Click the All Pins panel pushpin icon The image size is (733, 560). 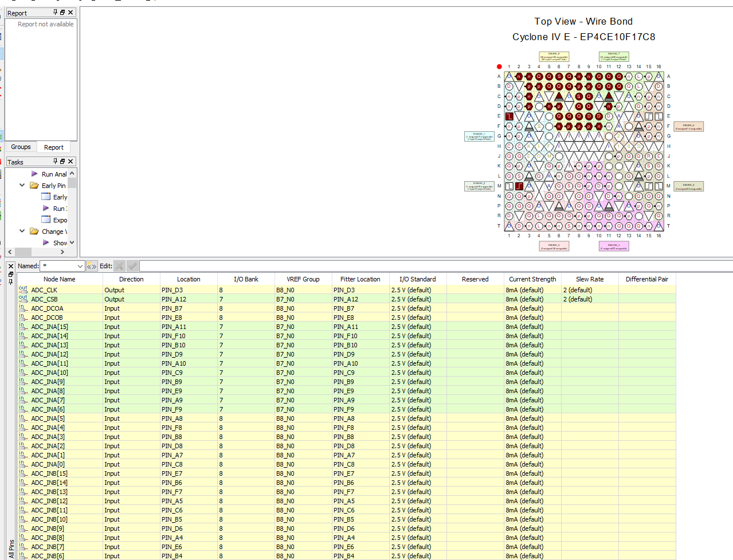(11, 281)
